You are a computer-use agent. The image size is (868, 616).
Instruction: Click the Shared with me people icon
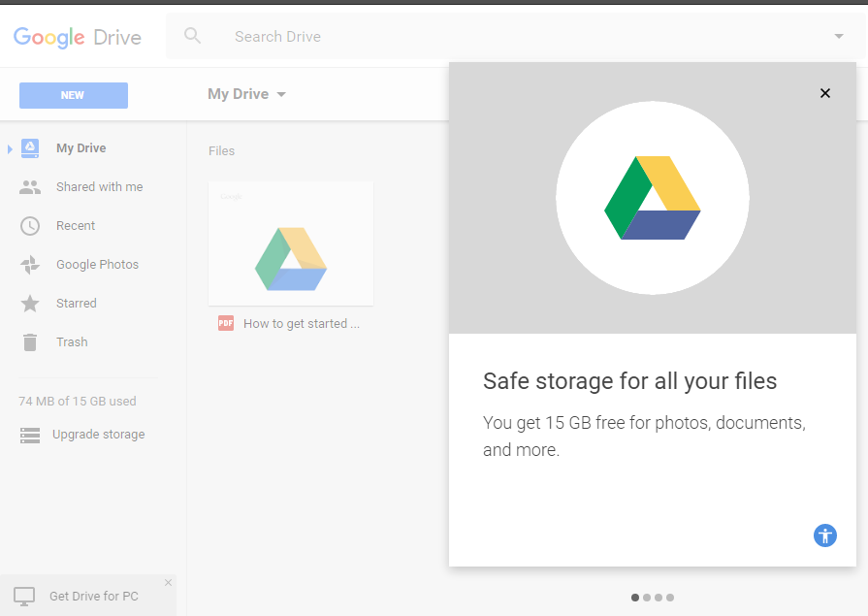tap(30, 187)
